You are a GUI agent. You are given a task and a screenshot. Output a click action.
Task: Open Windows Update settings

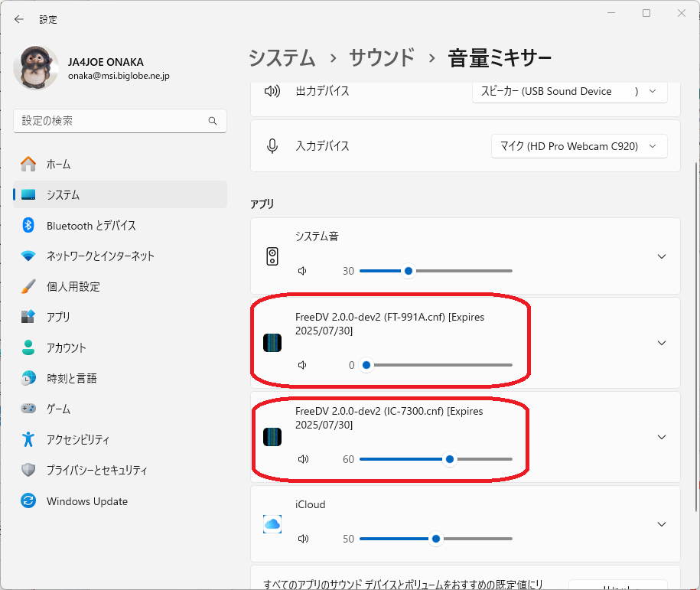120,500
